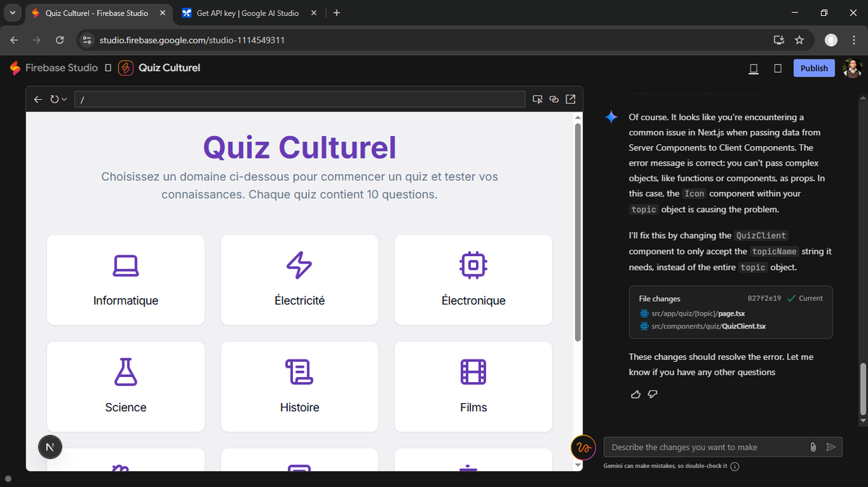Click the preview scrollbar up arrow

pos(577,117)
